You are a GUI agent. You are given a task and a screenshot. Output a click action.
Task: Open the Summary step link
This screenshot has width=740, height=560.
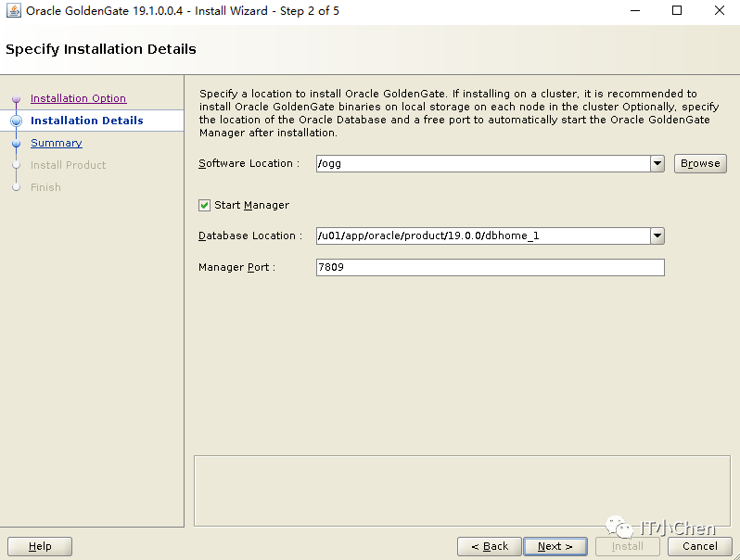pyautogui.click(x=57, y=143)
